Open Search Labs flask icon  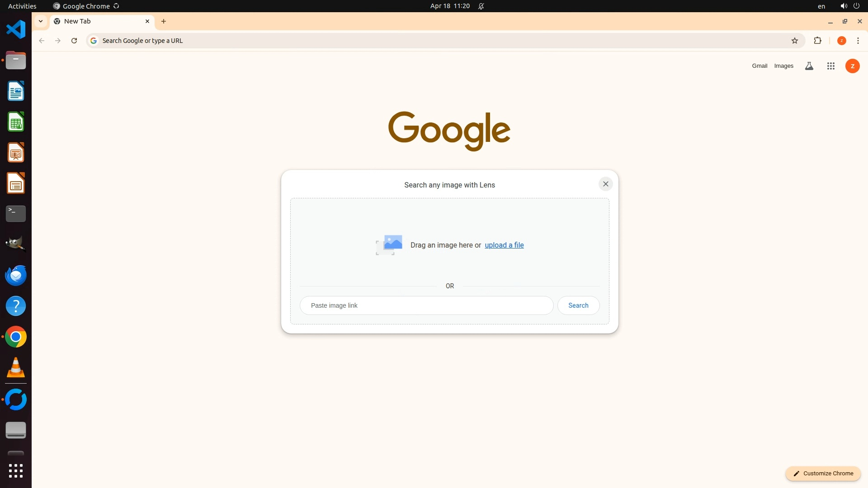click(x=809, y=66)
